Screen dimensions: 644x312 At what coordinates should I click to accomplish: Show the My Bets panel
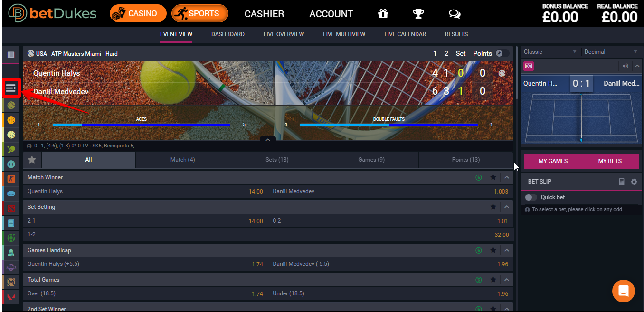(x=610, y=161)
